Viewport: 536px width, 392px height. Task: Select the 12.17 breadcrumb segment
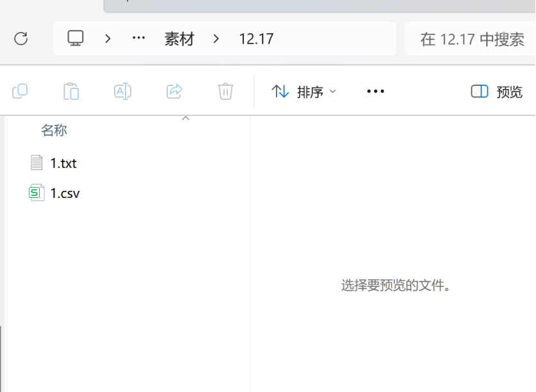tap(256, 39)
